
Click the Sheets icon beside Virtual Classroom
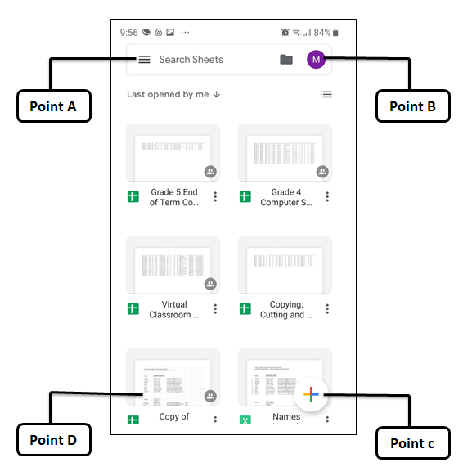pos(133,309)
